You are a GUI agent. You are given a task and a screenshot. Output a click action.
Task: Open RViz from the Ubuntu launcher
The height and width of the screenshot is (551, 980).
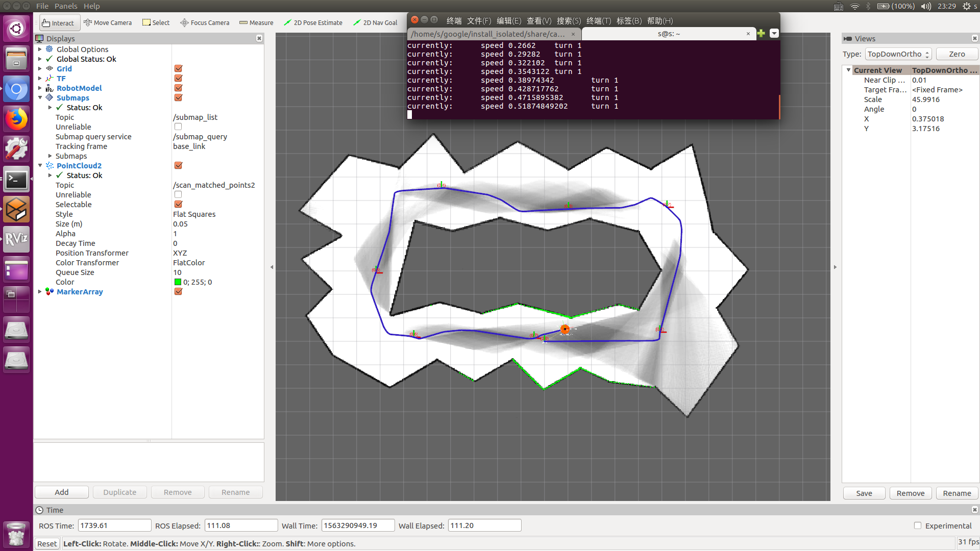tap(16, 239)
